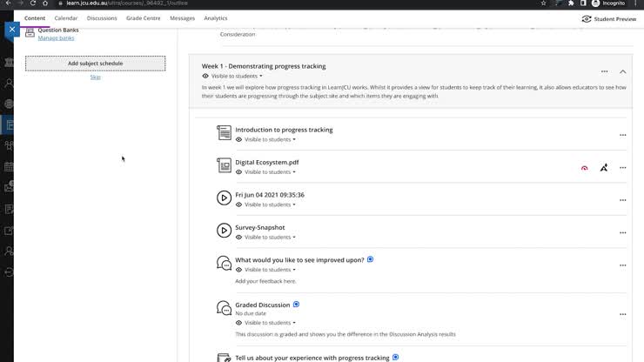This screenshot has height=362, width=644.
Task: Collapse the Week 1 module with the chevron
Action: 622,71
